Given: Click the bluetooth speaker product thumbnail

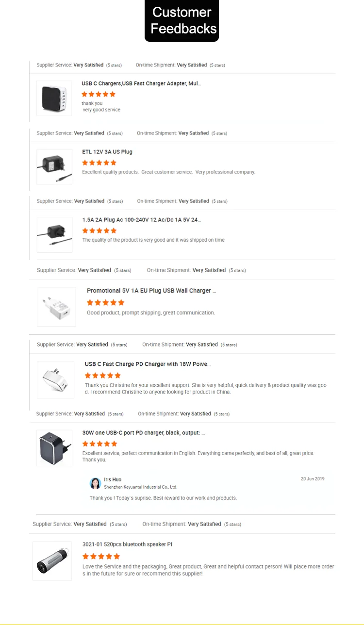Looking at the screenshot, I should (52, 561).
